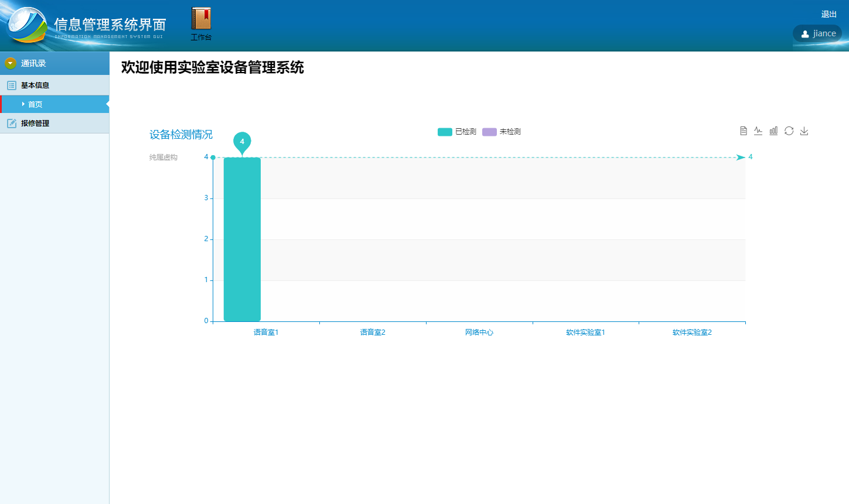Click the 退出 logout link
849x504 pixels.
(828, 14)
